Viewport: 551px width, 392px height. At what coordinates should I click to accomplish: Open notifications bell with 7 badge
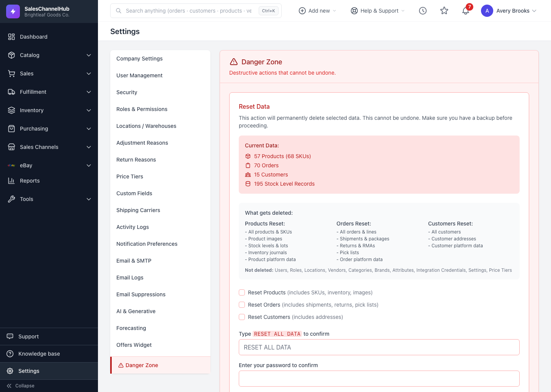pos(466,10)
